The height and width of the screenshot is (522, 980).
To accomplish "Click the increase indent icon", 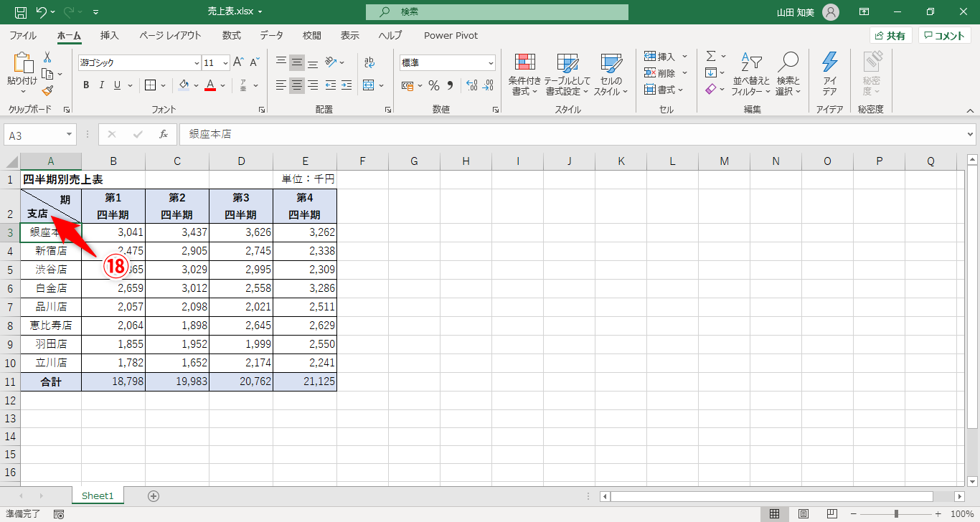I will click(347, 85).
